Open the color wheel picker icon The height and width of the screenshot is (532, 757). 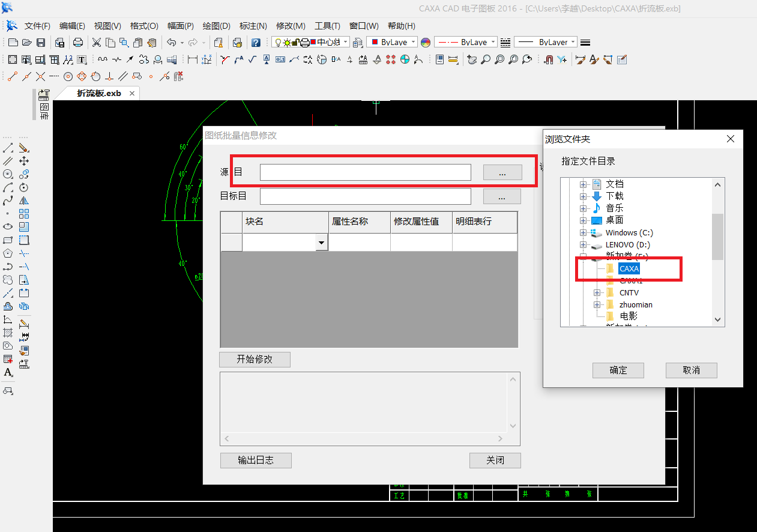(x=426, y=43)
